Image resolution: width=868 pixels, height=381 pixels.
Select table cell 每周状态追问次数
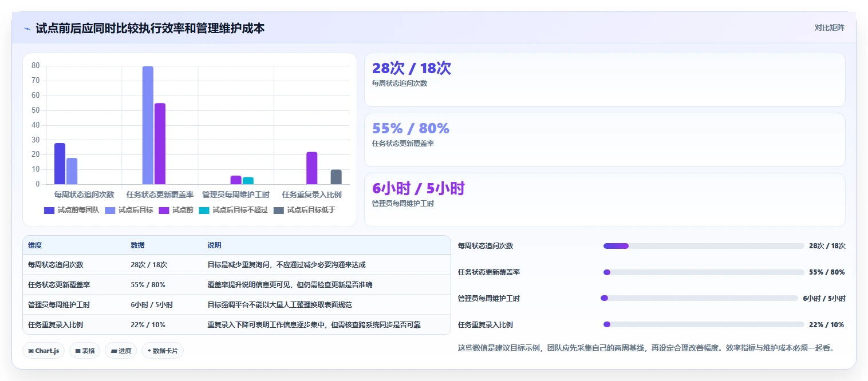[56, 265]
